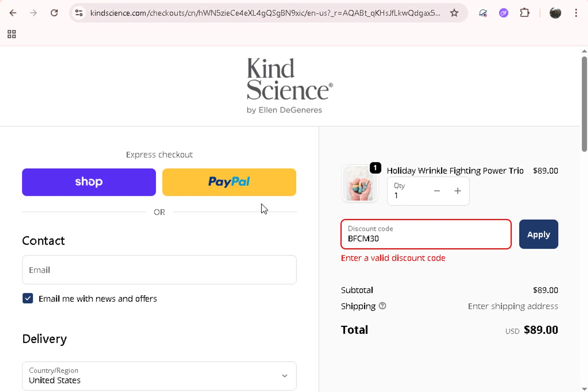The height and width of the screenshot is (392, 588).
Task: Open the Chrome profile avatar
Action: click(x=555, y=13)
